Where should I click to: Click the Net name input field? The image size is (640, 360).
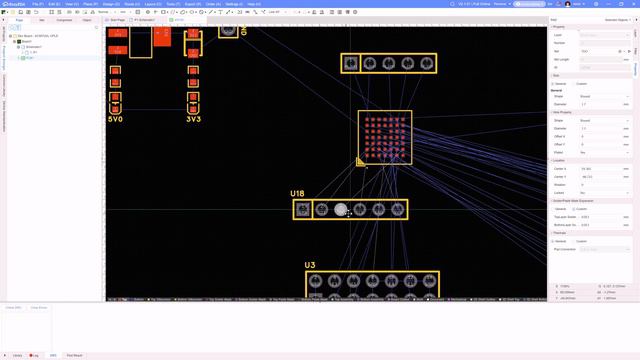[598, 51]
